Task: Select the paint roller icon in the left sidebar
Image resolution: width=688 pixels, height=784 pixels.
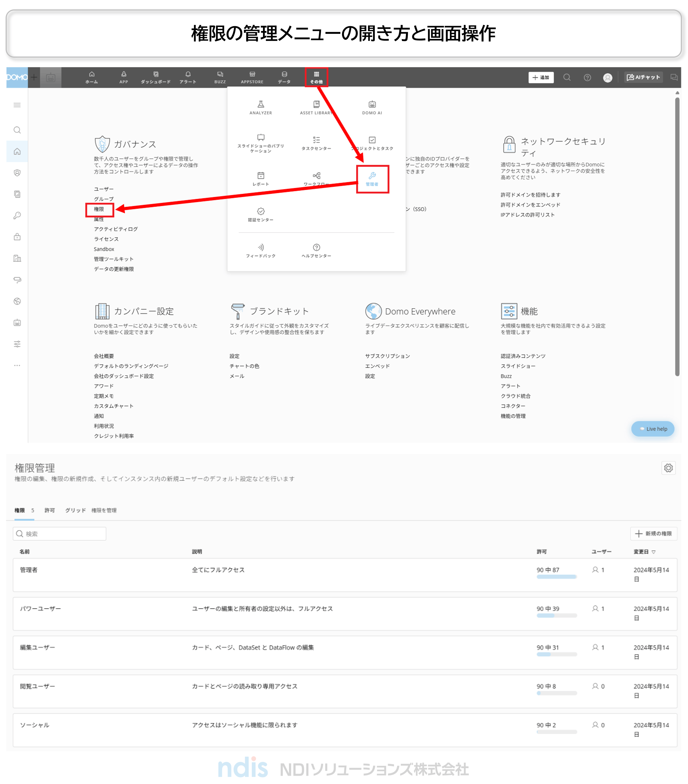Action: 17,280
